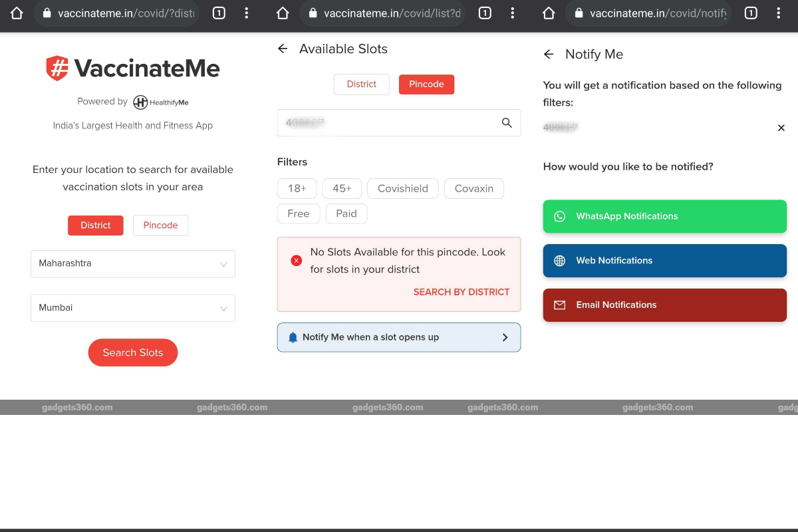Image resolution: width=798 pixels, height=532 pixels.
Task: Click the magnifier search icon
Action: (x=507, y=123)
